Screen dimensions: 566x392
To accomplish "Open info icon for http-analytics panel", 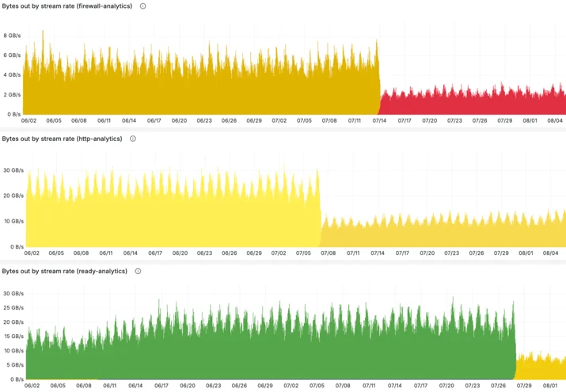I will click(133, 139).
